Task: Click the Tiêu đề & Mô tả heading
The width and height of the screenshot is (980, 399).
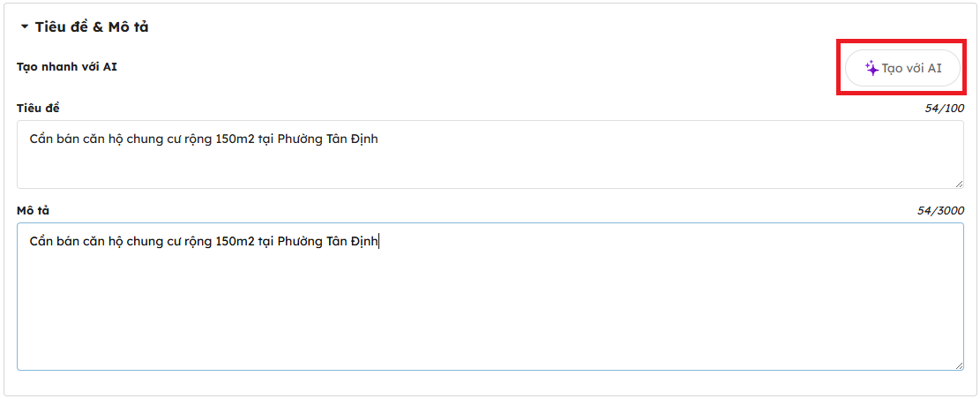Action: (92, 27)
